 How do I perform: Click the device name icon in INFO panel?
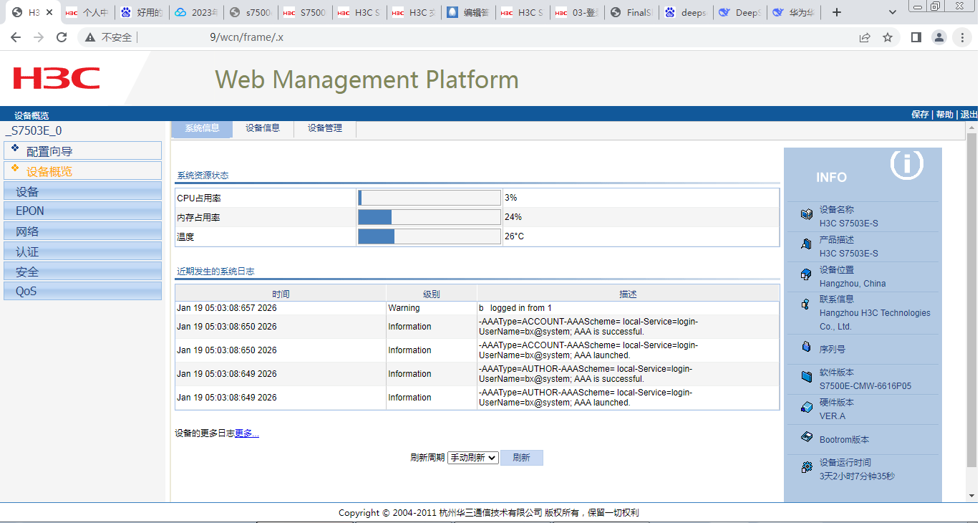point(807,213)
